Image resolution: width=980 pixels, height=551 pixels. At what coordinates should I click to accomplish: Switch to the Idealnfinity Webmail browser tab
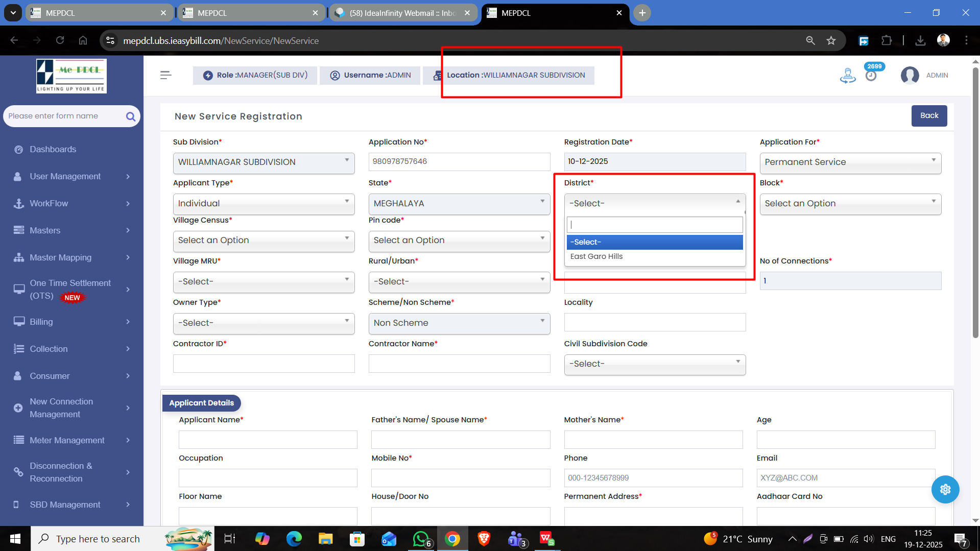pyautogui.click(x=402, y=13)
